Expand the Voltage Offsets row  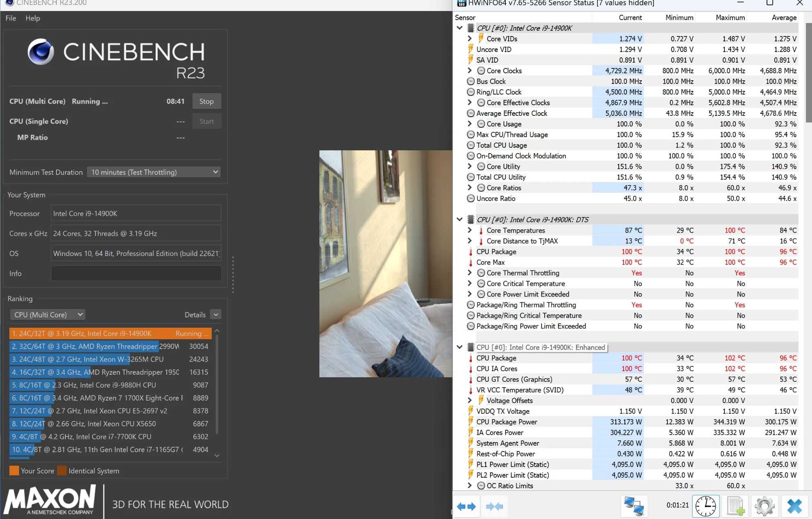pyautogui.click(x=470, y=401)
